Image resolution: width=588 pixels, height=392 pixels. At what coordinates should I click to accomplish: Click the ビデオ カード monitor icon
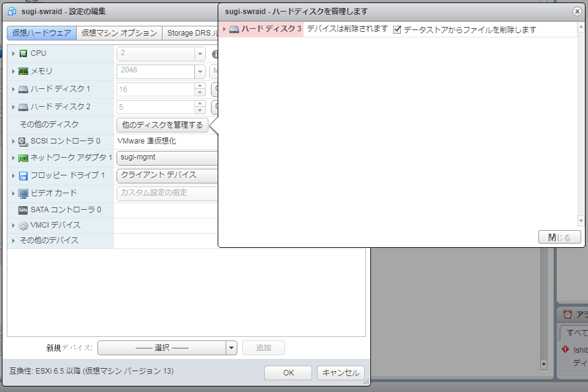coord(23,193)
